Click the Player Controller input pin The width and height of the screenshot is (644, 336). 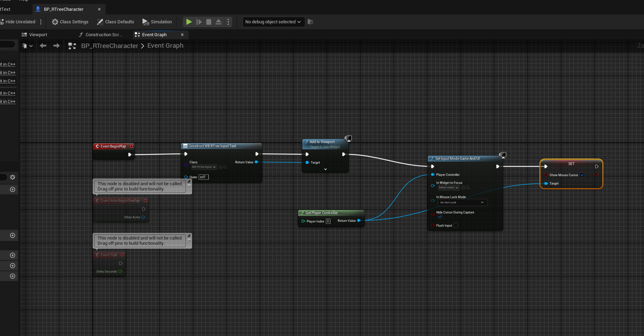pos(433,175)
